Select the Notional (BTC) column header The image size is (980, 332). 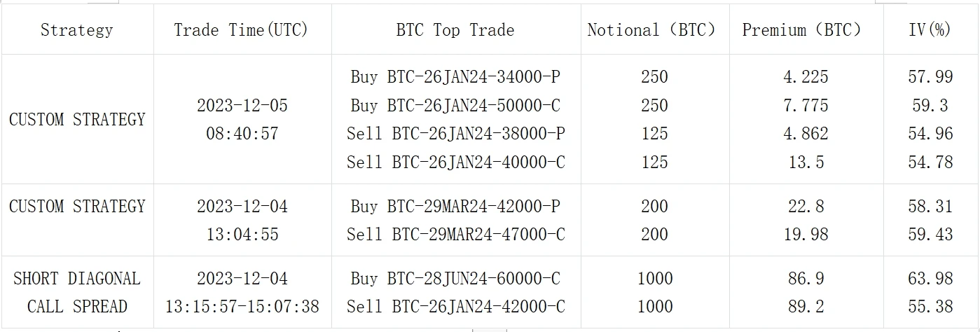coord(652,30)
